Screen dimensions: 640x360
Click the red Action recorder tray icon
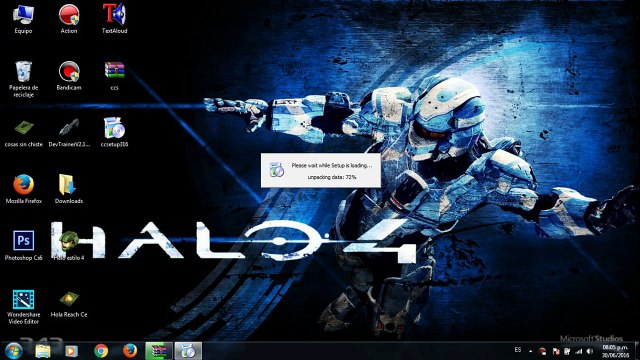click(542, 351)
